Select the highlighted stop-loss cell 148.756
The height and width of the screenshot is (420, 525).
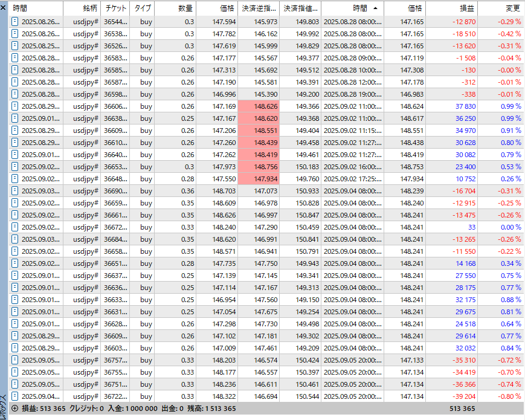coord(259,167)
